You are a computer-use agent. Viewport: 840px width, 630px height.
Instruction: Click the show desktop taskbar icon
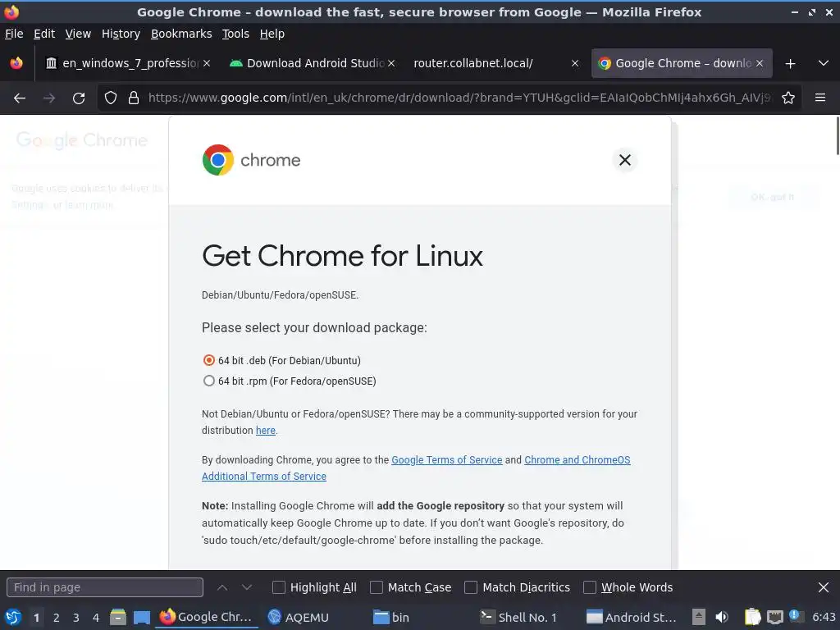click(x=142, y=617)
